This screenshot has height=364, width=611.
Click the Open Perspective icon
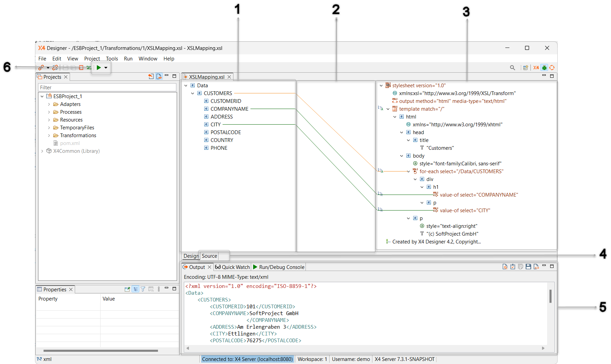pyautogui.click(x=525, y=68)
